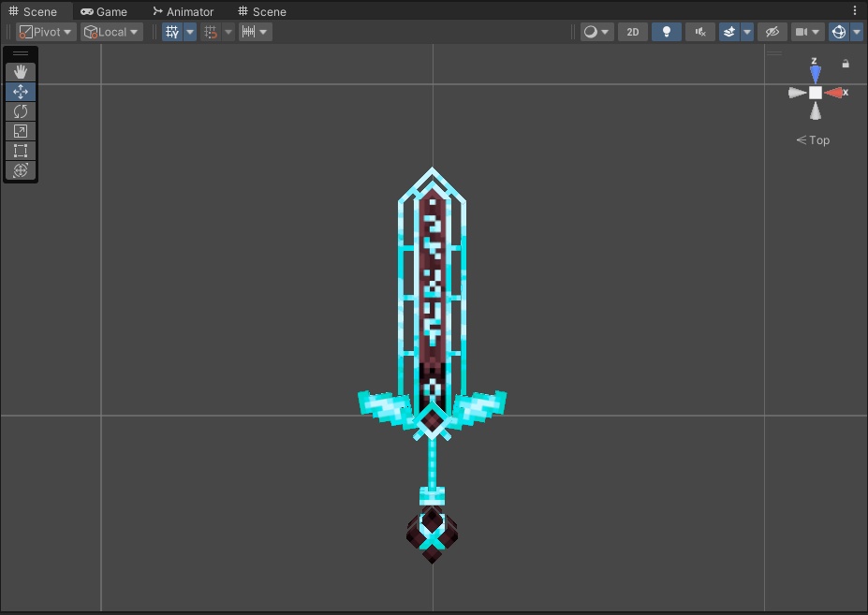
Task: Open grid snapping settings dropdown
Action: pos(228,32)
